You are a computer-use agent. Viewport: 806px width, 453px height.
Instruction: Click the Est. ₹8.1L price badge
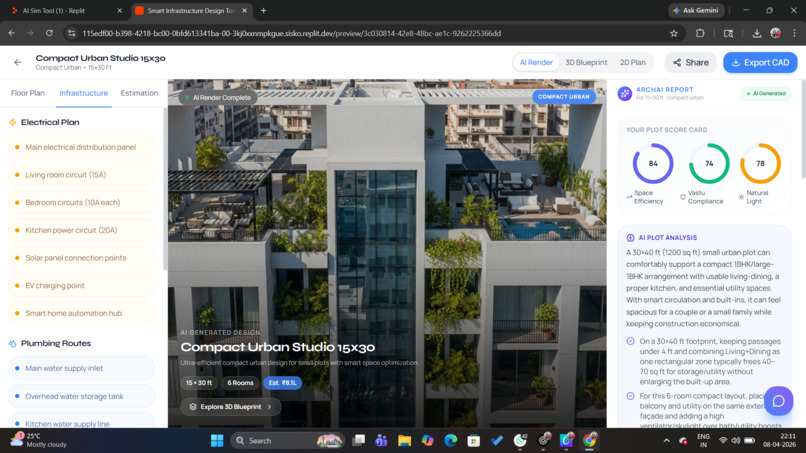coord(283,383)
